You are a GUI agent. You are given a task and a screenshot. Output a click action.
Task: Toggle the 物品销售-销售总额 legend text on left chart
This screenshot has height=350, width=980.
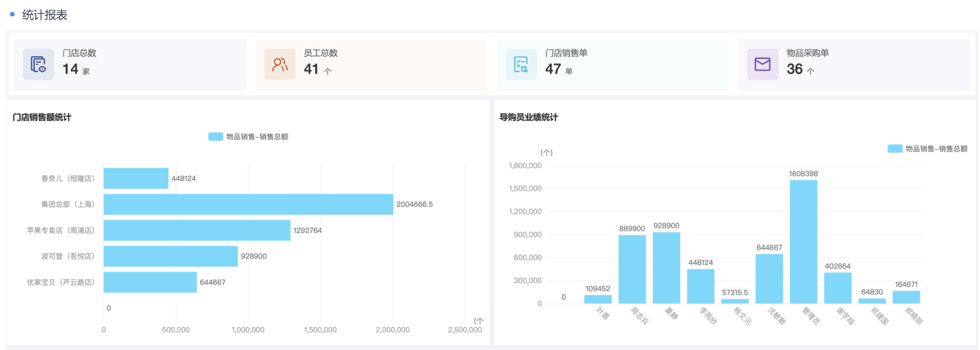pos(257,137)
